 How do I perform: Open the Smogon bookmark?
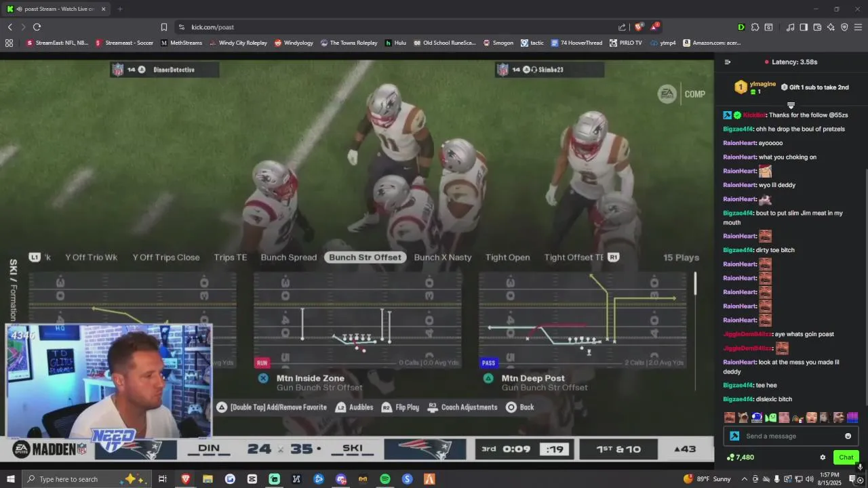coord(498,43)
